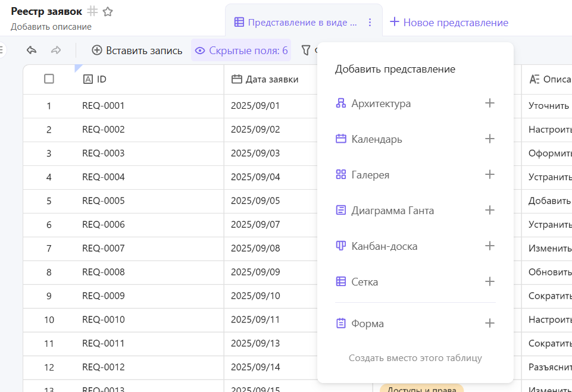572x392 pixels.
Task: Select cell REQ-0003
Action: click(149, 153)
